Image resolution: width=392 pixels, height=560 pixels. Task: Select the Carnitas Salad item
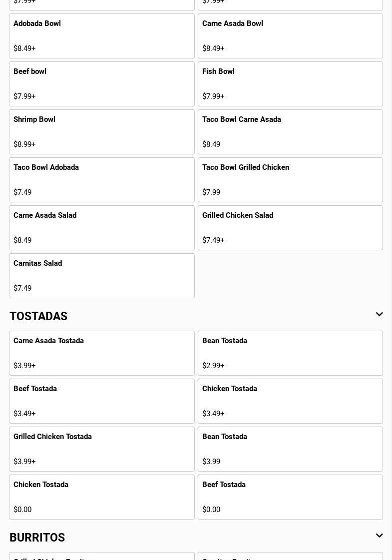(101, 276)
